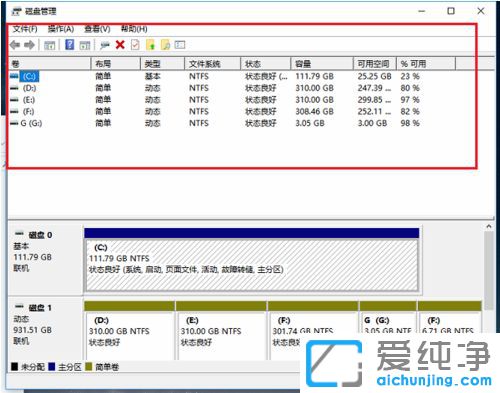Sort by the 类型 column header
This screenshot has height=393, width=500.
(x=162, y=64)
